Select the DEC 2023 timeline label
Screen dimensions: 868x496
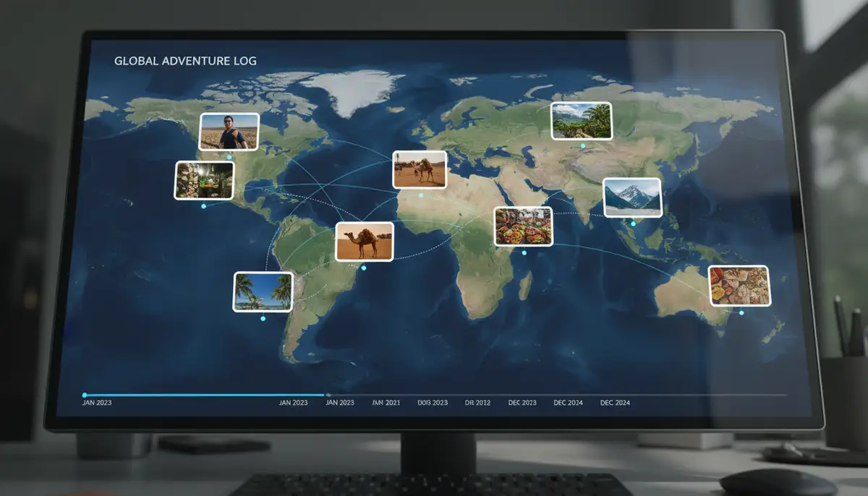click(x=522, y=403)
